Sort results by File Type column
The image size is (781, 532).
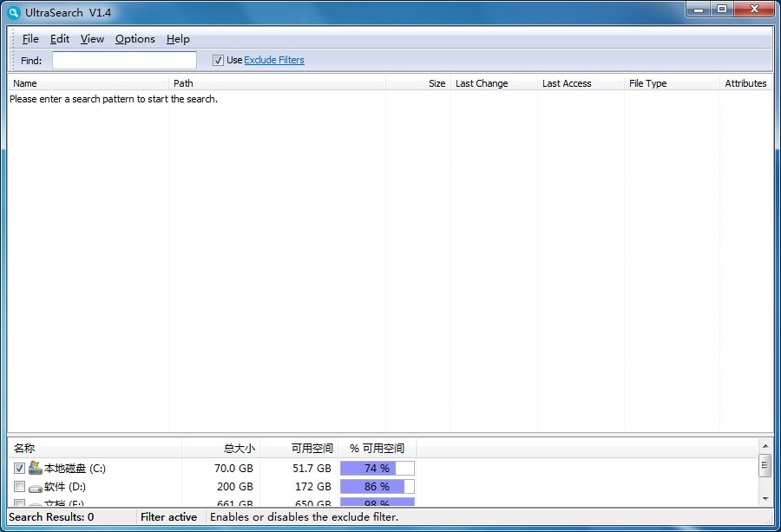click(x=670, y=83)
